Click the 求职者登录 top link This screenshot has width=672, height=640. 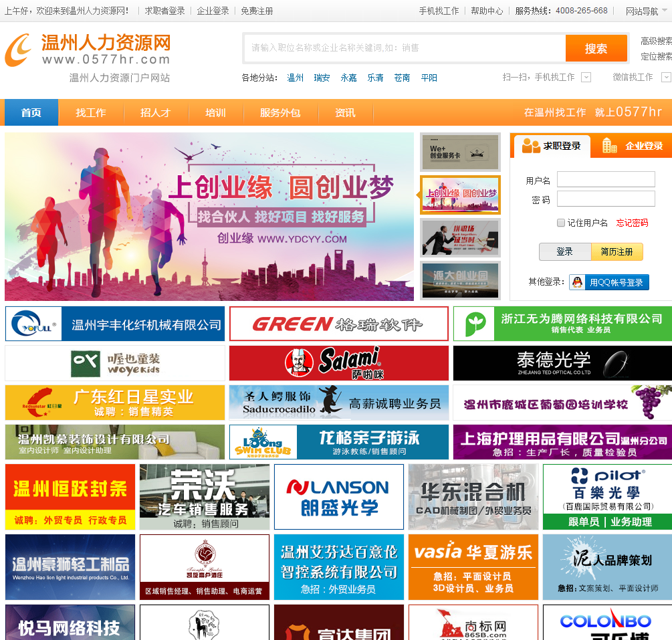pos(165,11)
